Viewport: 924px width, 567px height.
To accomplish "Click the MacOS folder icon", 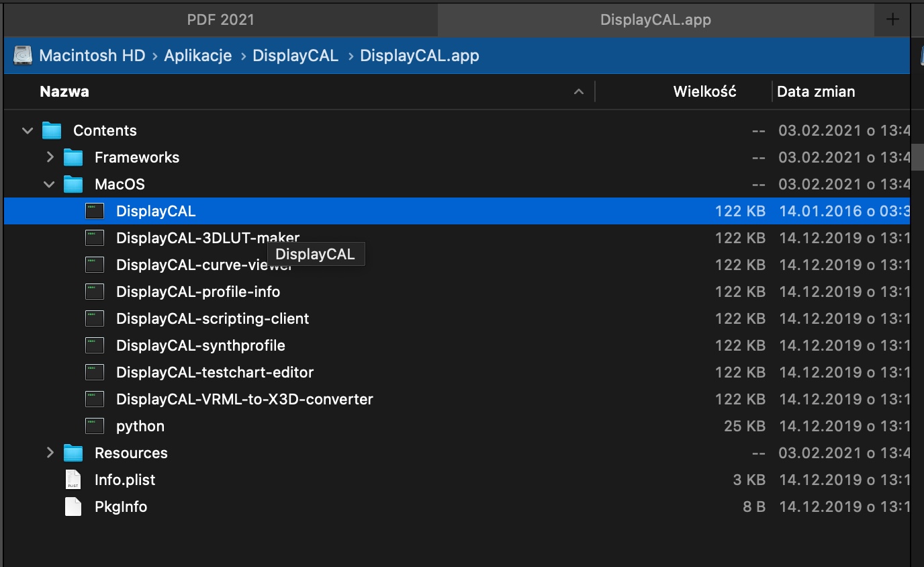I will (x=73, y=184).
